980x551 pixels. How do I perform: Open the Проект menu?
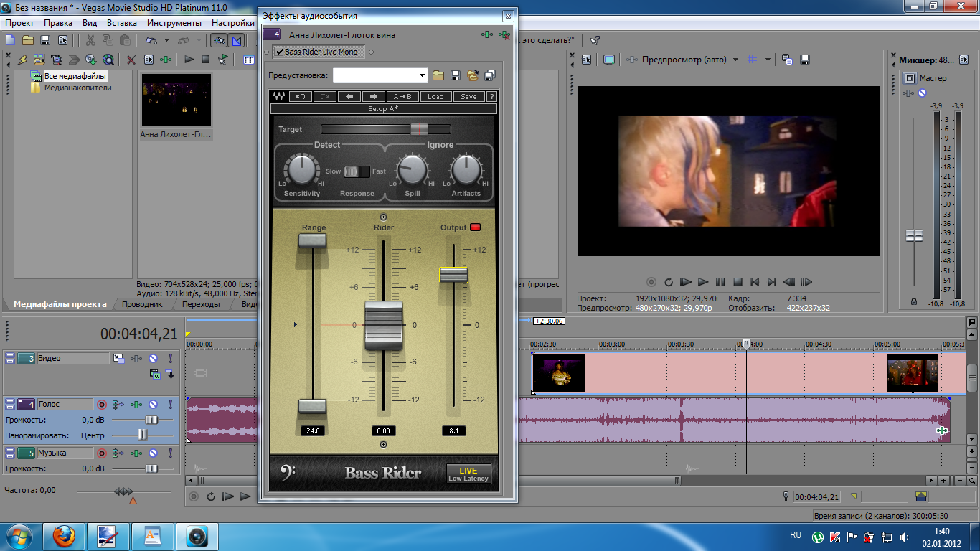(x=19, y=23)
